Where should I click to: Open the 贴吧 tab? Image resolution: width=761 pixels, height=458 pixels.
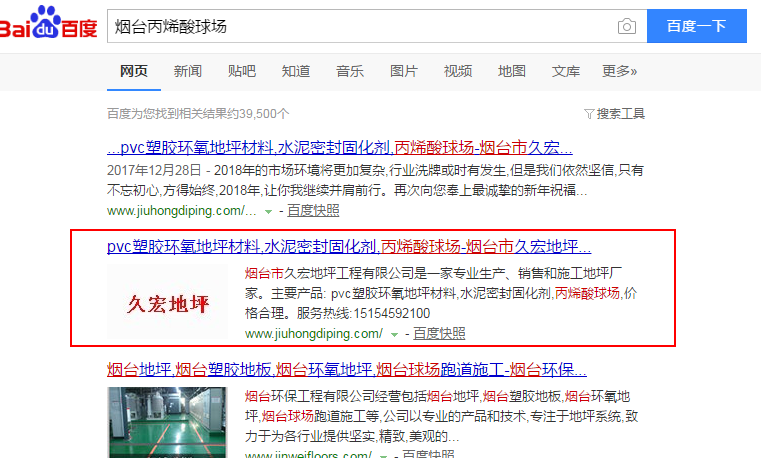coord(242,71)
